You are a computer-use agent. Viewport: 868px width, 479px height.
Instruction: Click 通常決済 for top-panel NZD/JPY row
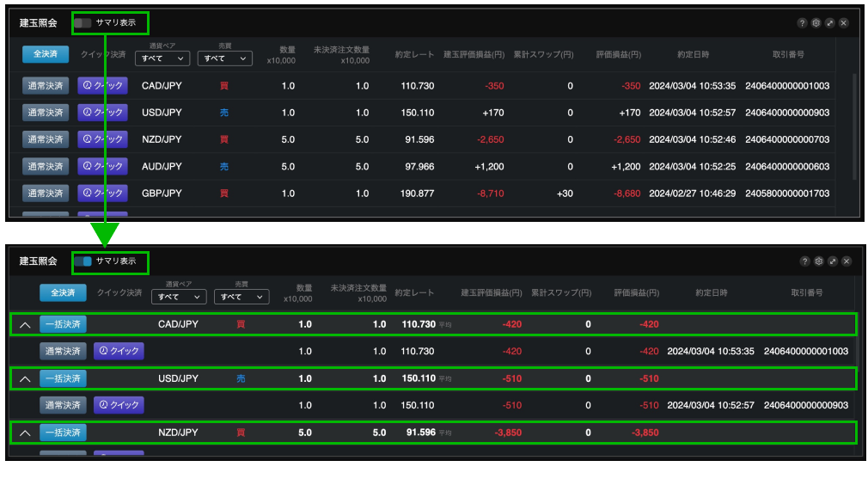point(45,139)
